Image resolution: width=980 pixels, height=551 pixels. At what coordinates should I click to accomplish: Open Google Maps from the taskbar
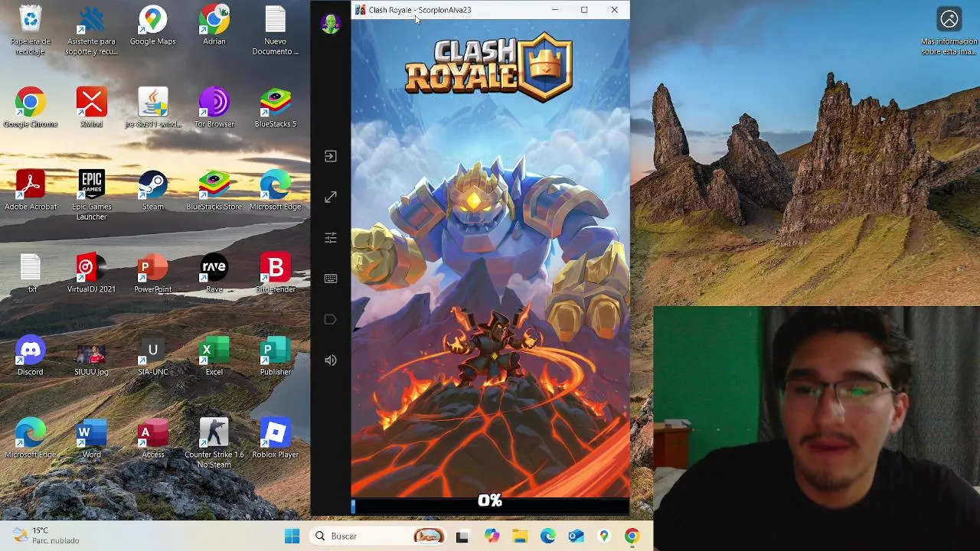[x=604, y=536]
